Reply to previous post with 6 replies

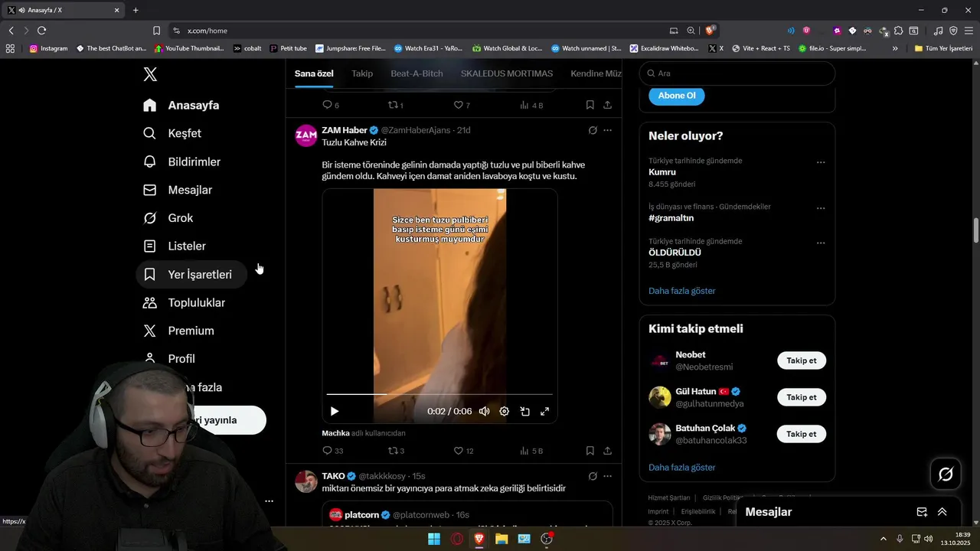(331, 105)
